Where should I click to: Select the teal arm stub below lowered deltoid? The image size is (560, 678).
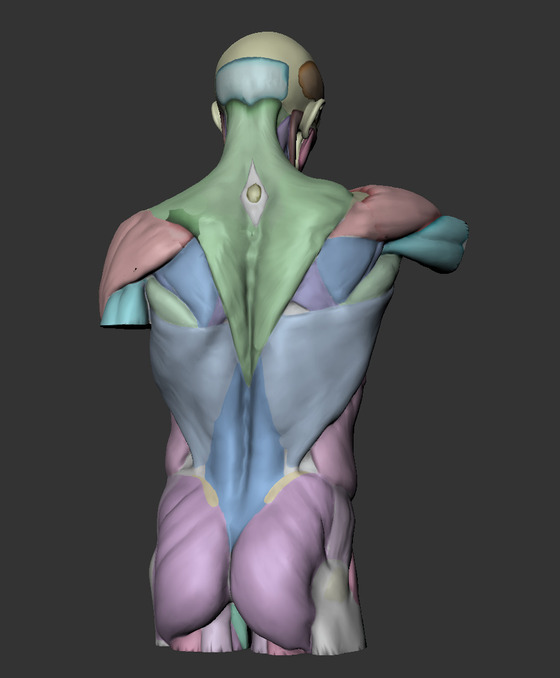click(124, 303)
